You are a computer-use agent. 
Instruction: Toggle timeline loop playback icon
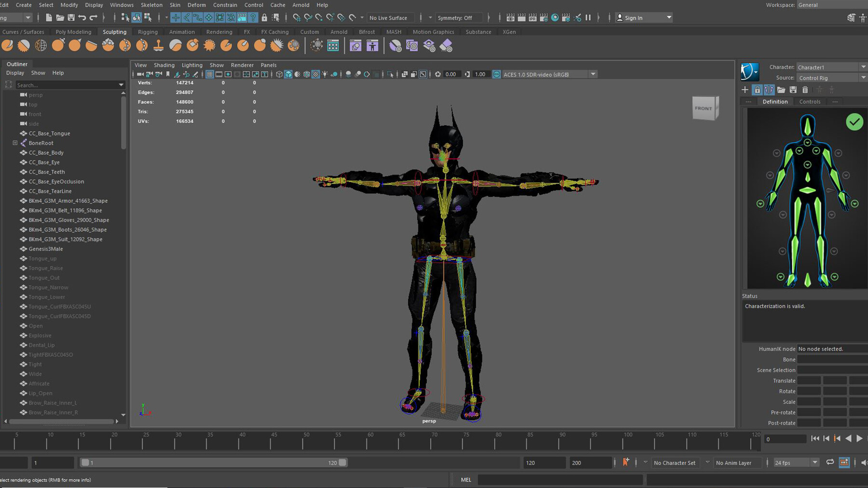click(830, 462)
